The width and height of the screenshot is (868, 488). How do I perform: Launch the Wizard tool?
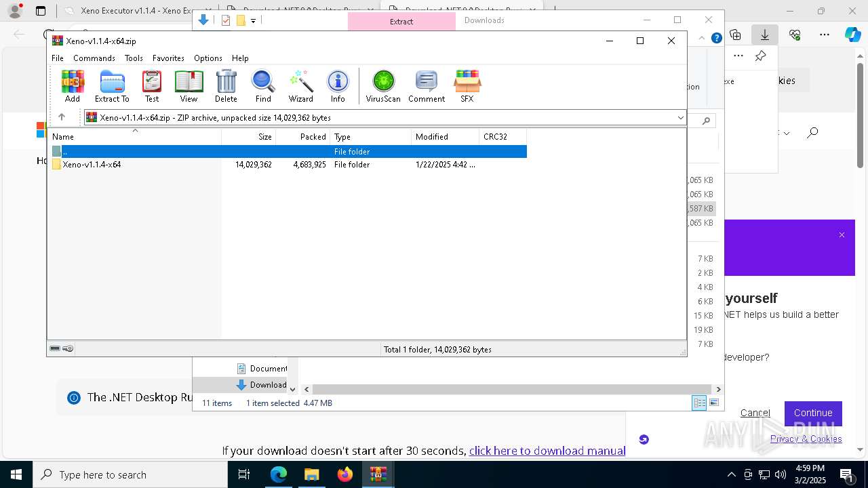point(300,86)
